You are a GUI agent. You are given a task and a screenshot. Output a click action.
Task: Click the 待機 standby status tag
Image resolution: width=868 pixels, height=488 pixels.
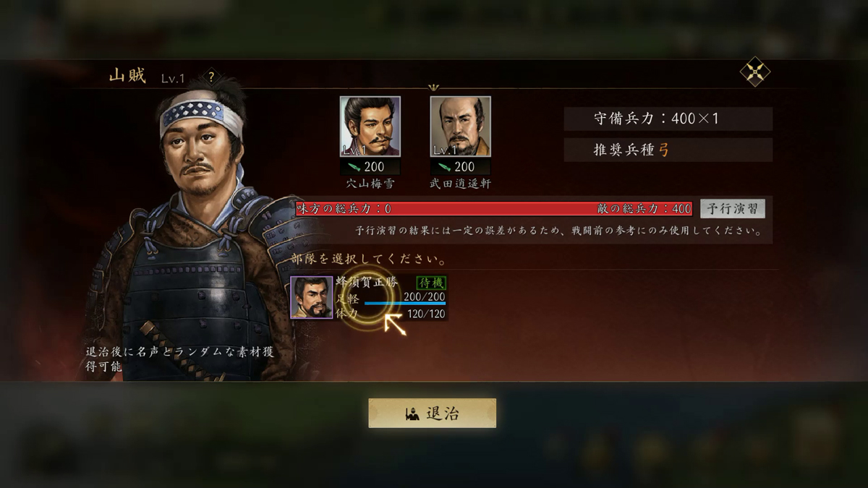pyautogui.click(x=431, y=283)
